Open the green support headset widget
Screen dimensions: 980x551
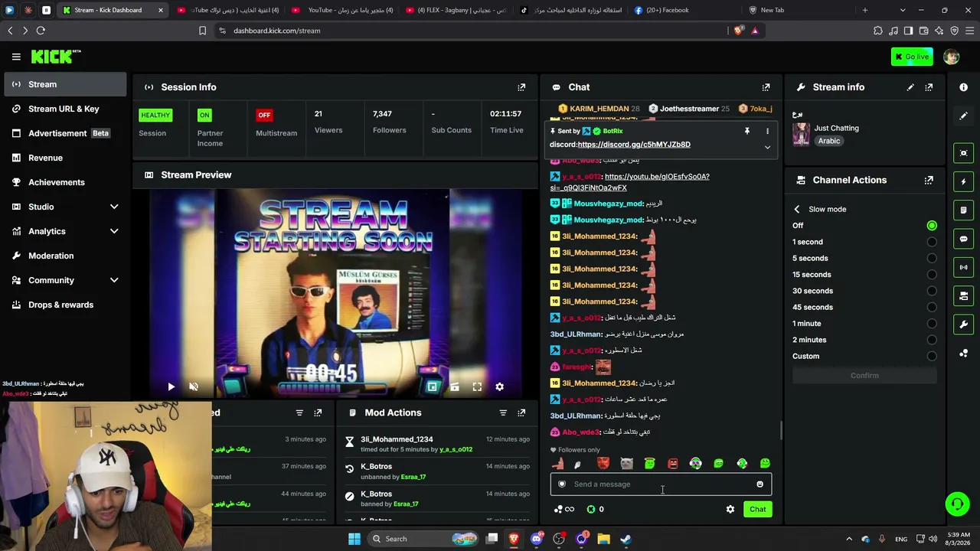(957, 504)
